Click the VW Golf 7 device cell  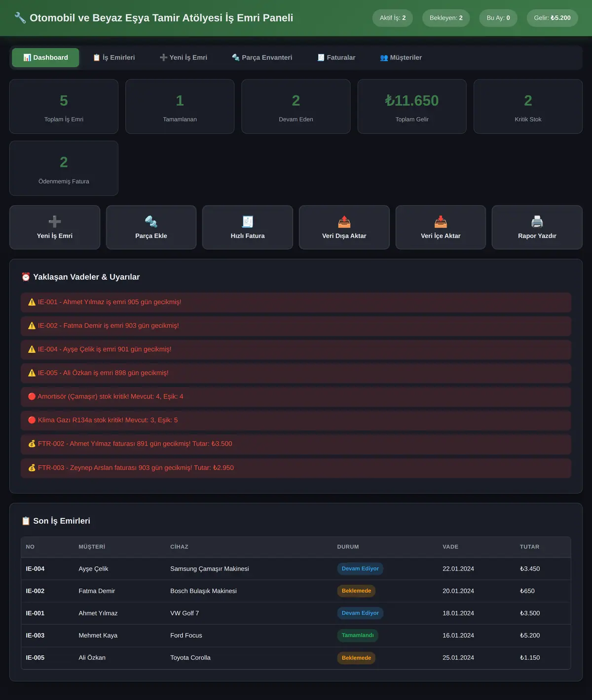click(x=185, y=613)
